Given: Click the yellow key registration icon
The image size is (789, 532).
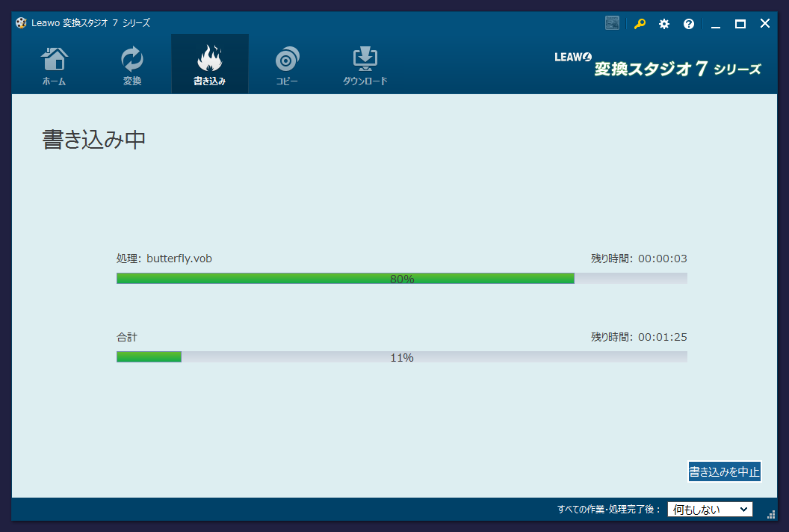Looking at the screenshot, I should [640, 24].
